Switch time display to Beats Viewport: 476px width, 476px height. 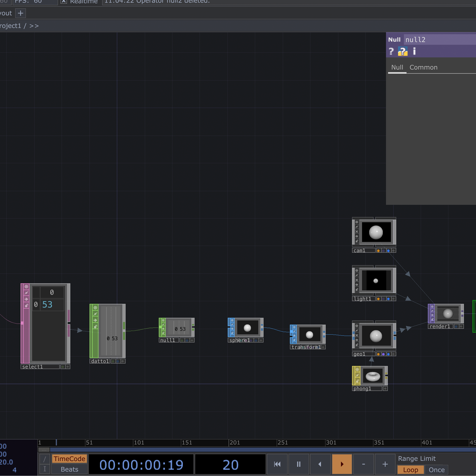point(69,469)
